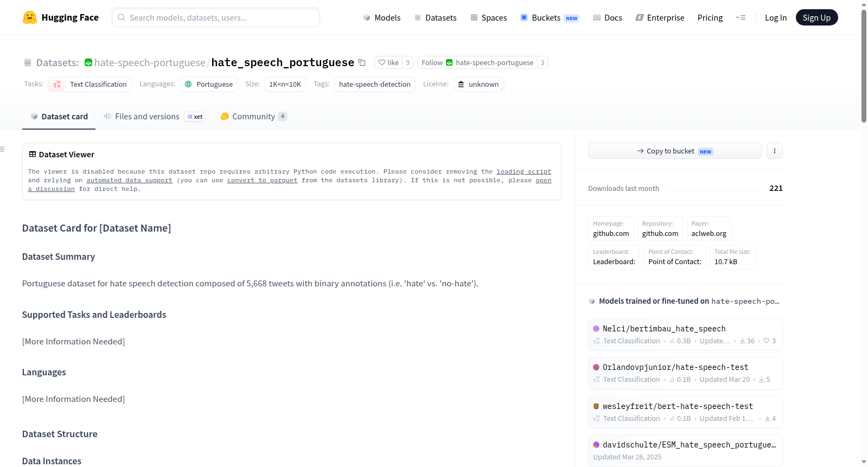Image resolution: width=868 pixels, height=467 pixels.
Task: Switch to the Community tab
Action: coord(253,116)
